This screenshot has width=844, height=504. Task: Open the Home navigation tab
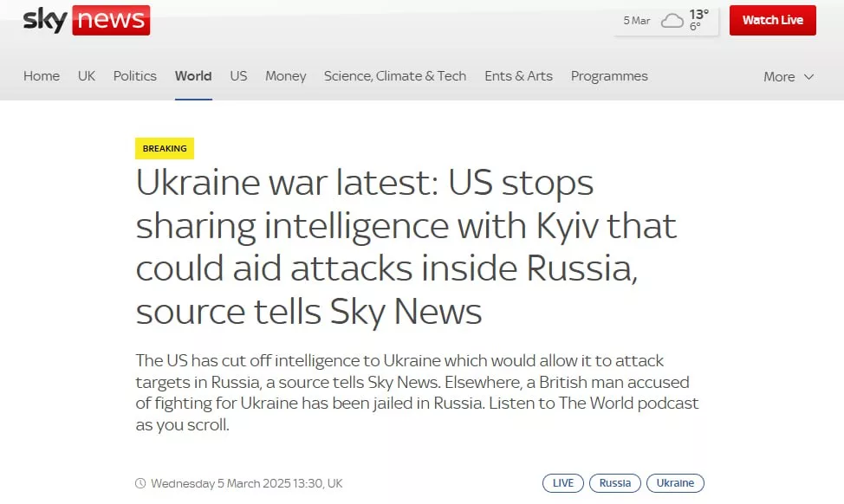42,76
